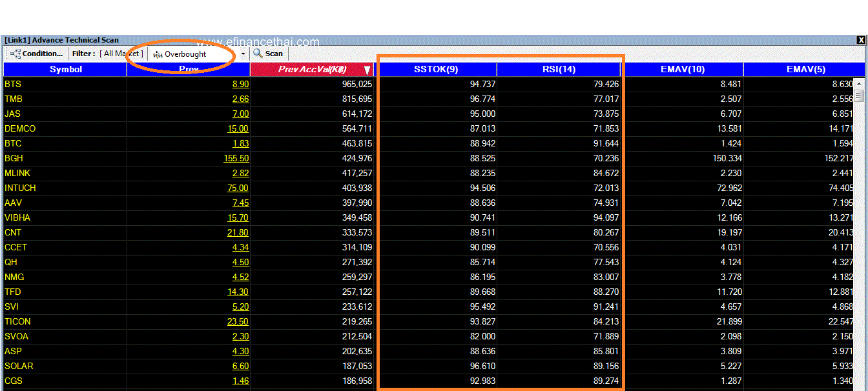This screenshot has width=868, height=391.
Task: Select the VIBHA symbol
Action: pyautogui.click(x=17, y=217)
